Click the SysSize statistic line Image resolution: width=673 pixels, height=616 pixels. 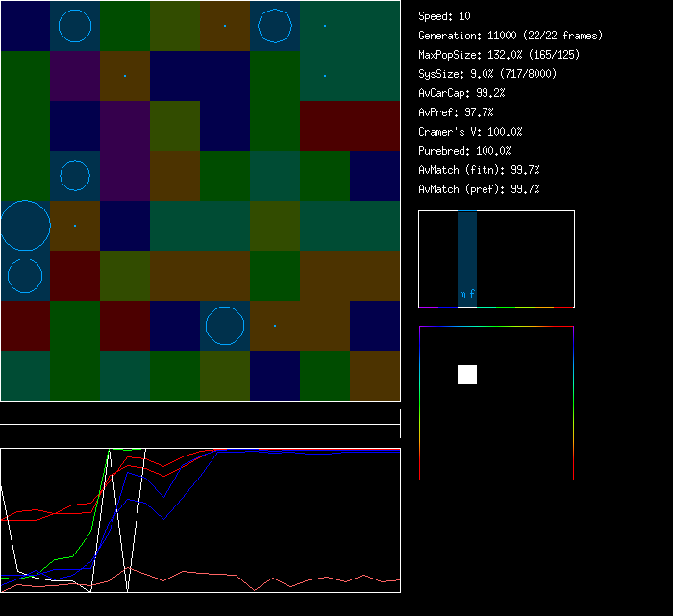coord(486,74)
